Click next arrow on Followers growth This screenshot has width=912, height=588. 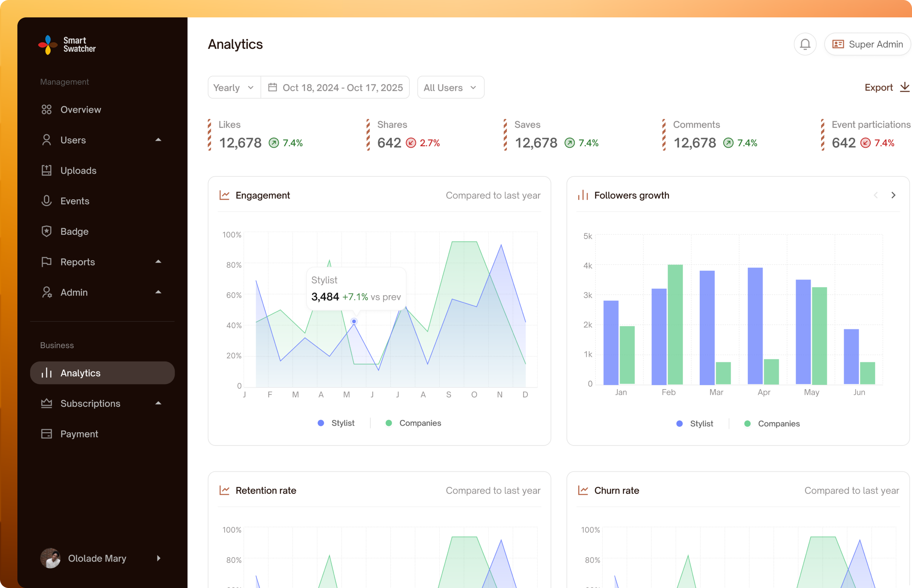(893, 195)
